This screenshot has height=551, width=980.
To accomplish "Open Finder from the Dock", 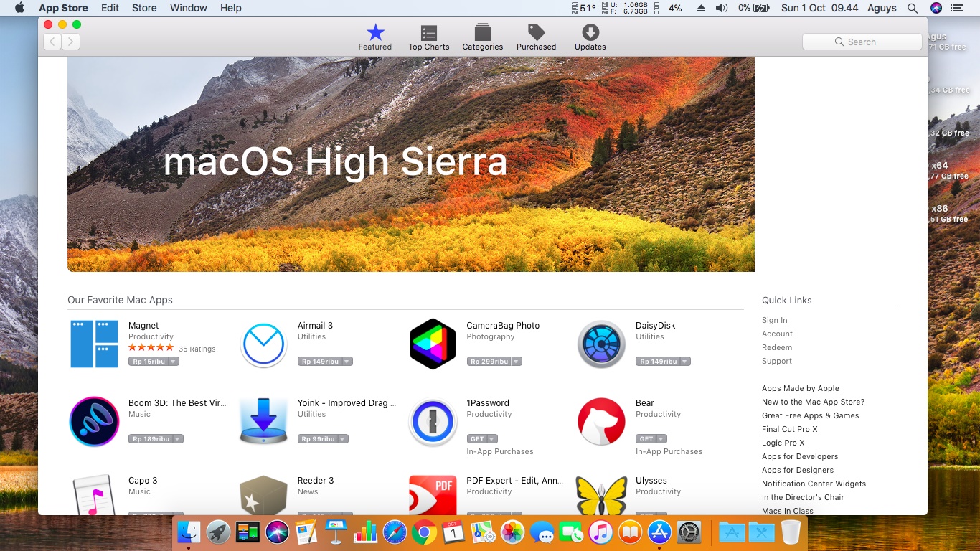I will (189, 532).
